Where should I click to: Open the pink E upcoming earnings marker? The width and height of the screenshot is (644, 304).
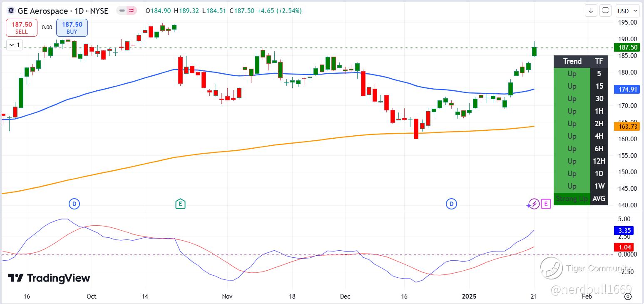[546, 204]
